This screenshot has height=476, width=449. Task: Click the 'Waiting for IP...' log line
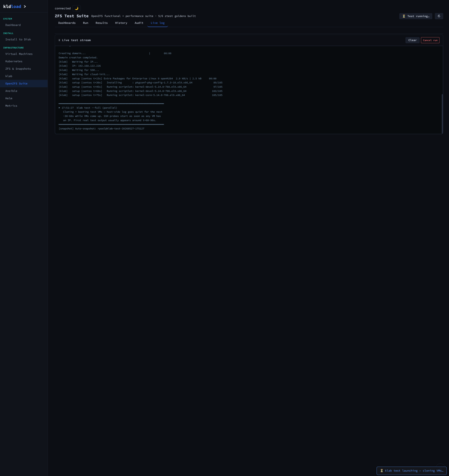pyautogui.click(x=78, y=62)
